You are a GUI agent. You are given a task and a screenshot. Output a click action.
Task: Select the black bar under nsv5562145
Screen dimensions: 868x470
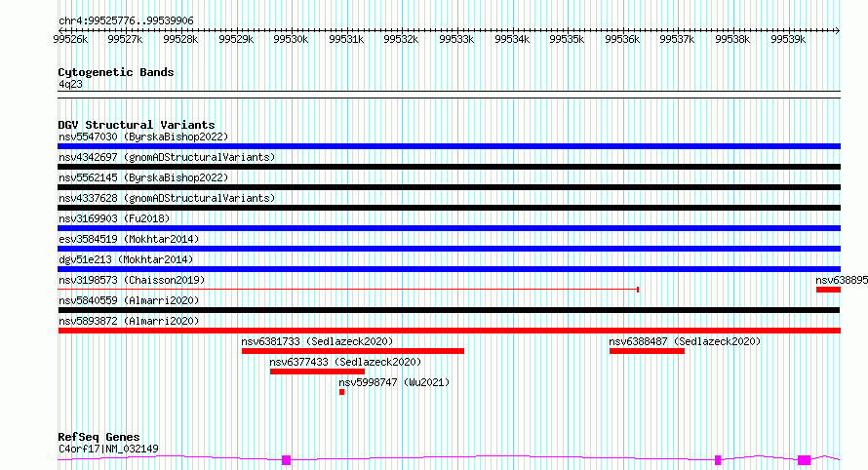point(449,187)
